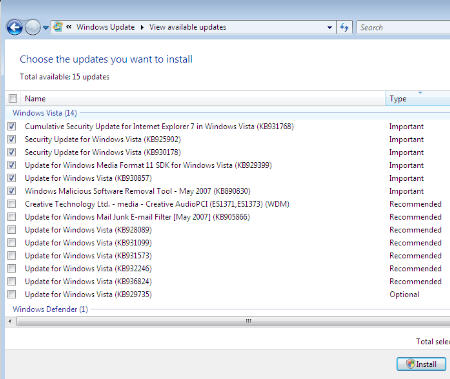
Task: Click the Windows Update address bar icon
Action: click(58, 27)
